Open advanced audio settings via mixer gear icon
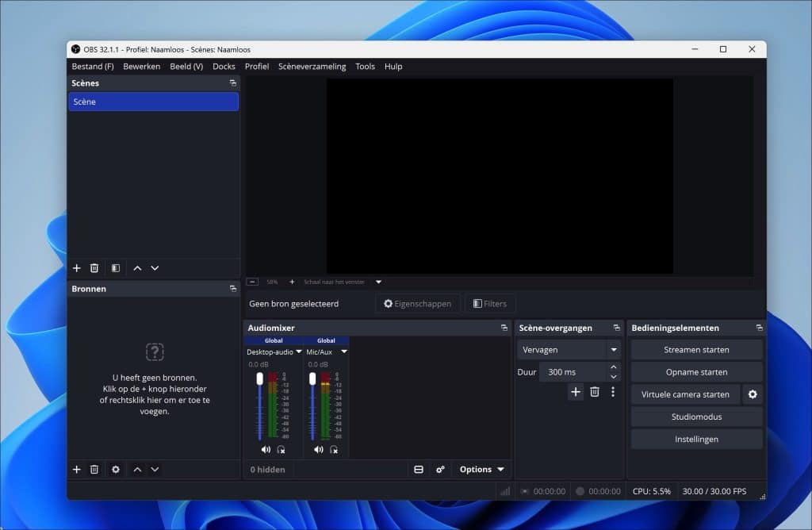 click(x=440, y=469)
